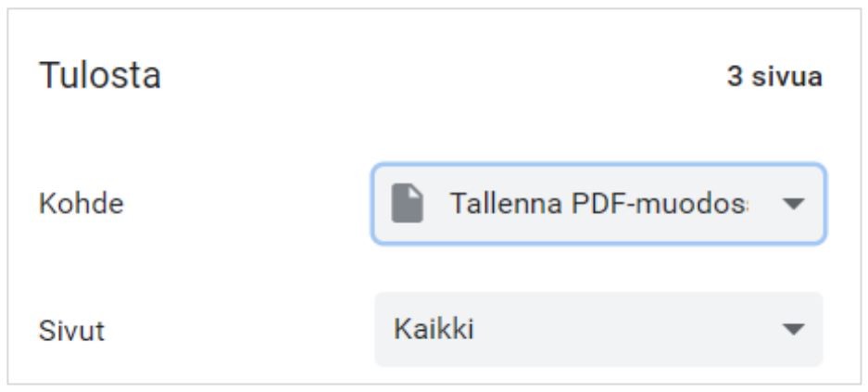
Task: Click the arrow icon of the Kohde dropdown
Action: (793, 204)
